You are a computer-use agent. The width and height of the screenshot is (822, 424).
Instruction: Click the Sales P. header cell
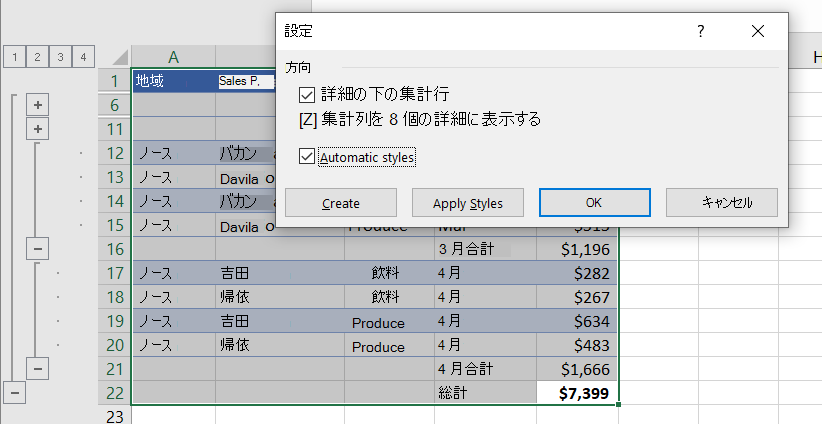(x=246, y=81)
